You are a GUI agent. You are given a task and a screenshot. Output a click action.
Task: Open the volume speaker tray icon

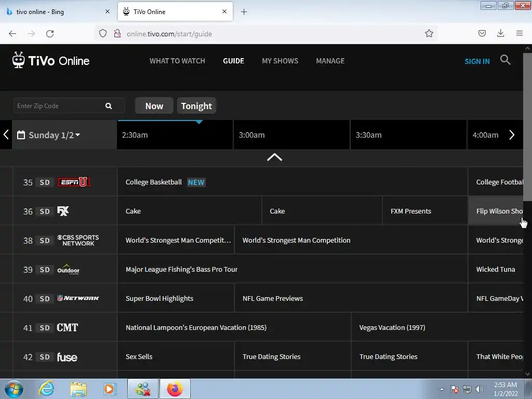pyautogui.click(x=480, y=389)
